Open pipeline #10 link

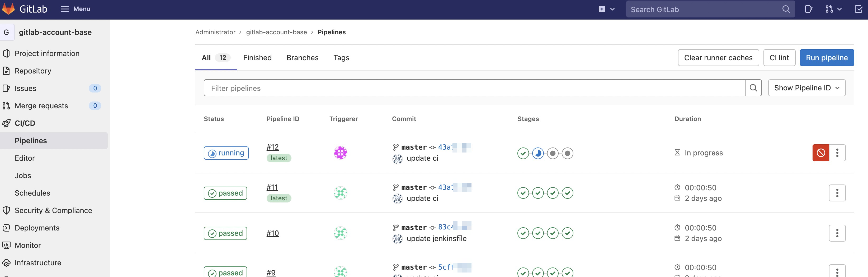click(x=272, y=233)
